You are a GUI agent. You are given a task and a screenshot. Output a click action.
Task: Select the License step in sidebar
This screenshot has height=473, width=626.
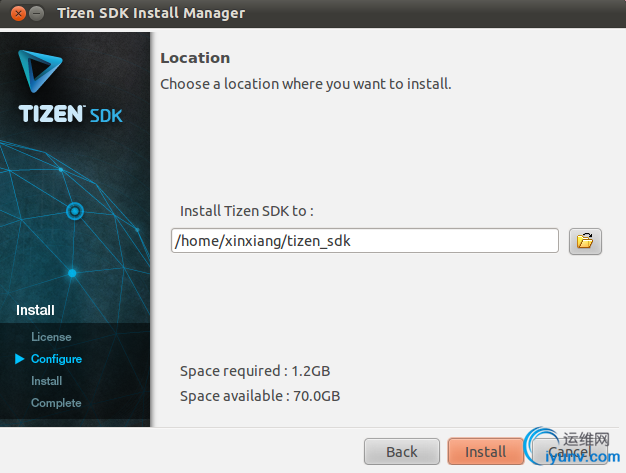pyautogui.click(x=51, y=337)
